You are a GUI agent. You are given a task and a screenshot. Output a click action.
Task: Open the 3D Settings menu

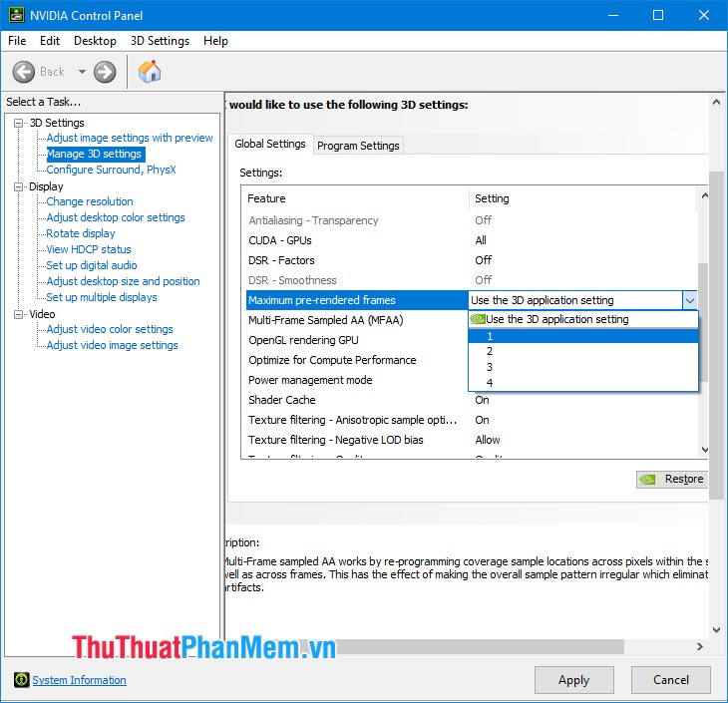(160, 41)
